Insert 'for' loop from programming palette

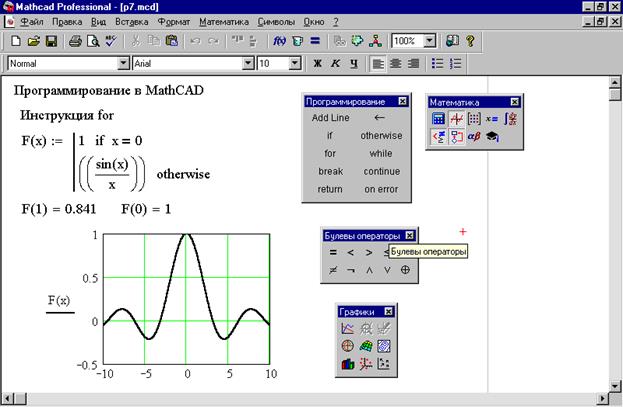click(x=330, y=153)
